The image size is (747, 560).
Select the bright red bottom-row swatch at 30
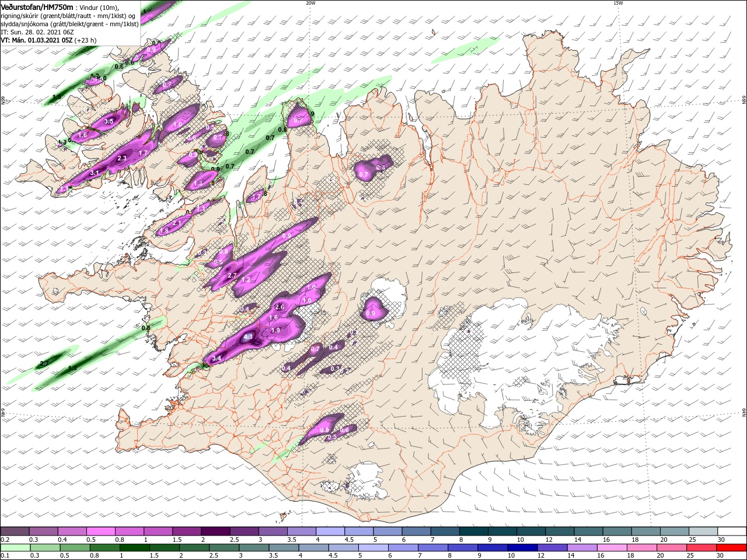click(731, 548)
